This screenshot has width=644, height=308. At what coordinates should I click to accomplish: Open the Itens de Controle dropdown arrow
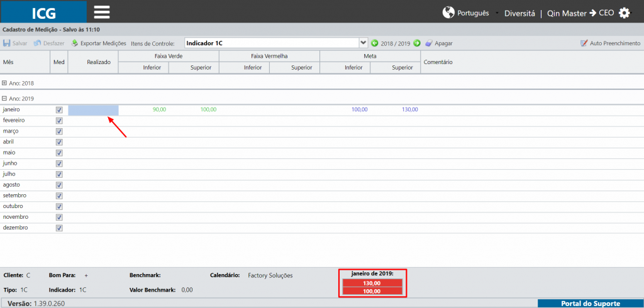pyautogui.click(x=363, y=43)
